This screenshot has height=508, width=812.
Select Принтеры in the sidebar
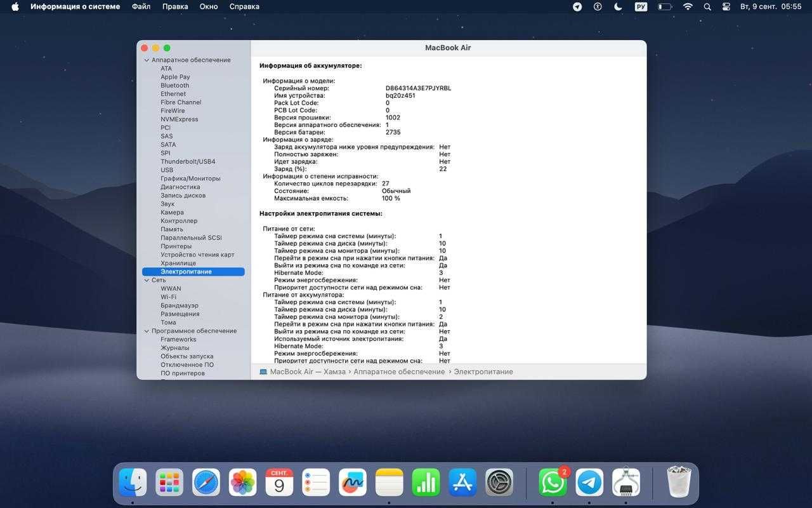[176, 246]
